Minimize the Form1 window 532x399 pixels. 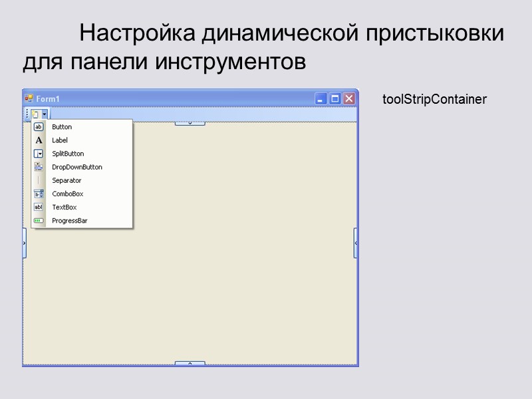coord(321,98)
